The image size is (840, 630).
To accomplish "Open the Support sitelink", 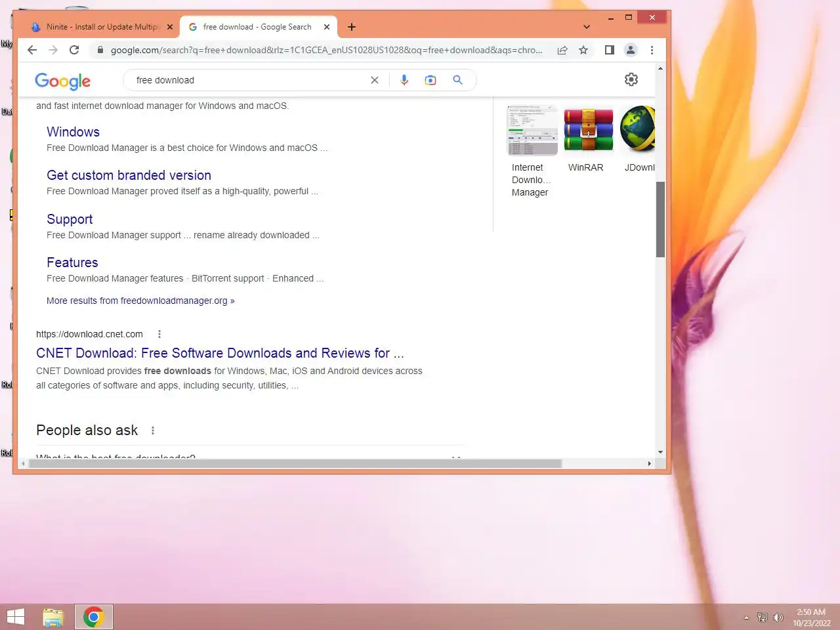I will point(70,219).
